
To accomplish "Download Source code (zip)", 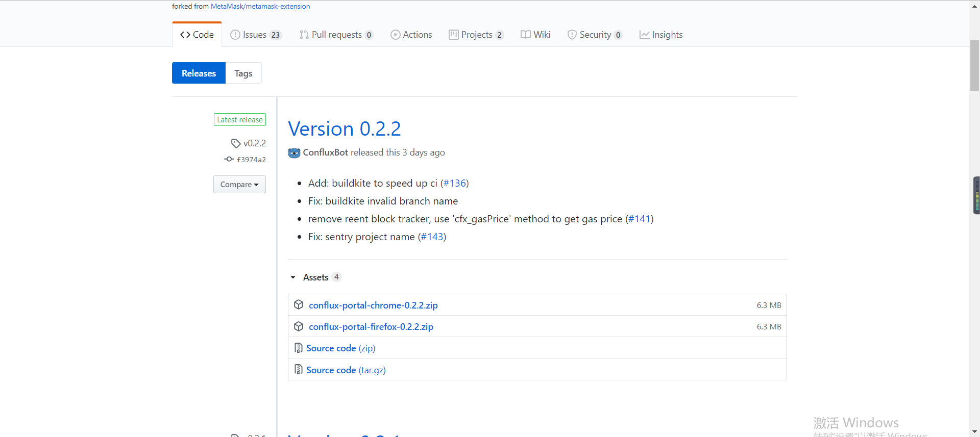I will coord(340,348).
